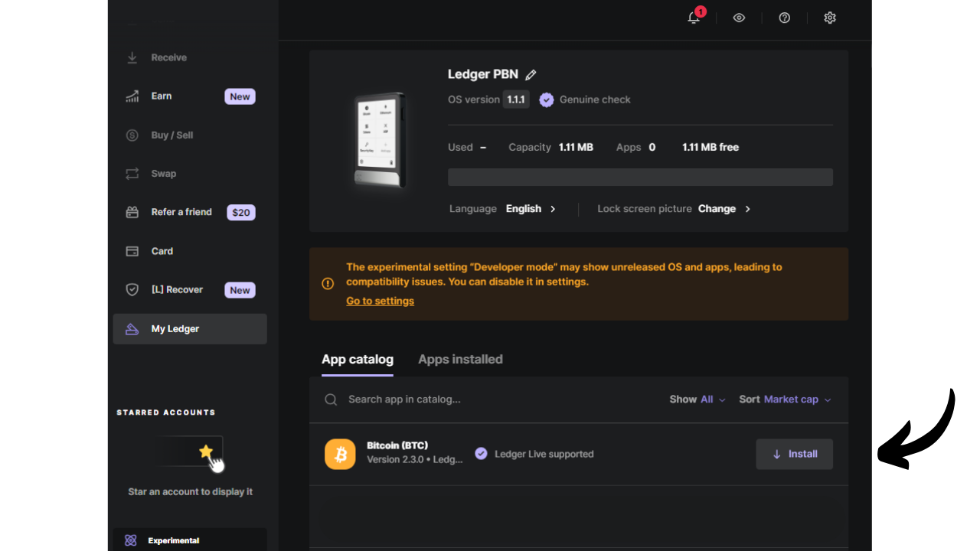The width and height of the screenshot is (980, 551).
Task: Click the Refer a friend gift icon
Action: coord(132,212)
